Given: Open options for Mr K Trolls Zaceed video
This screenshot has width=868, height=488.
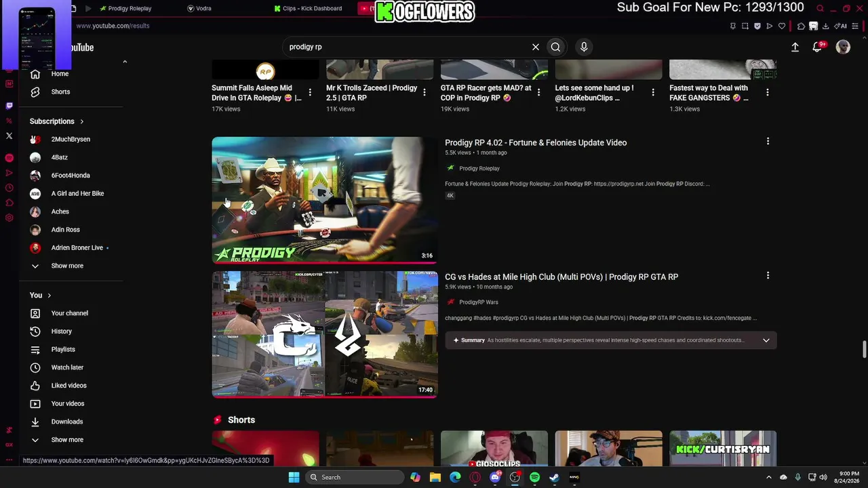Looking at the screenshot, I should (x=425, y=92).
